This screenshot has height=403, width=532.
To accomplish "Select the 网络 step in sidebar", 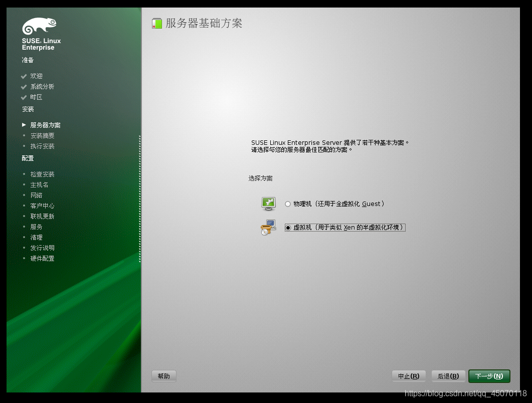I will tap(36, 195).
